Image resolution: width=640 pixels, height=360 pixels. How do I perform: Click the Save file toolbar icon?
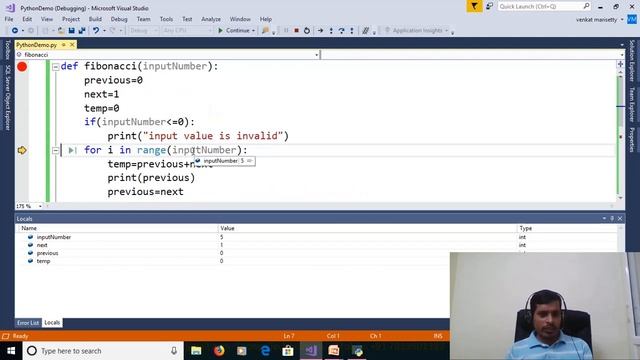[71, 31]
